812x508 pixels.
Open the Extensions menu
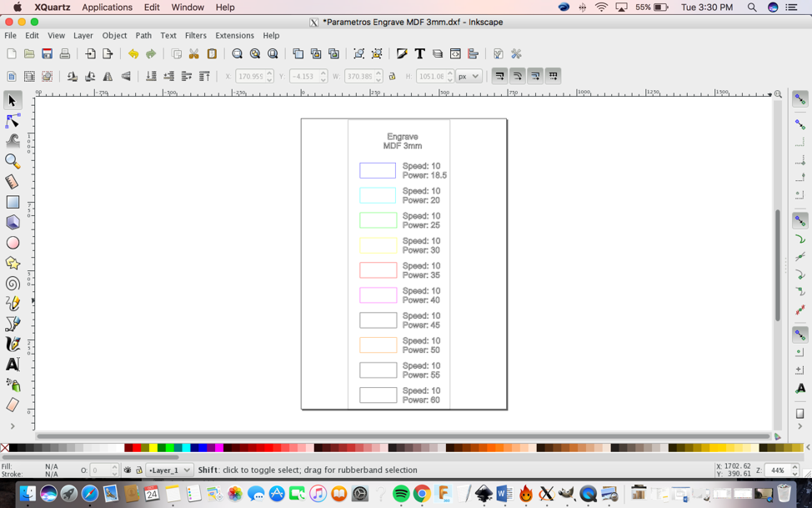[x=234, y=35]
